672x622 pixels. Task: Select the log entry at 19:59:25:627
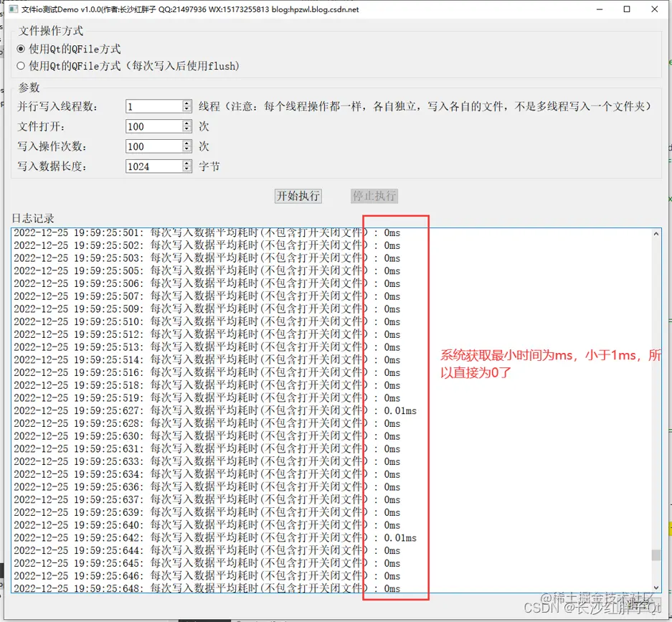pyautogui.click(x=215, y=410)
